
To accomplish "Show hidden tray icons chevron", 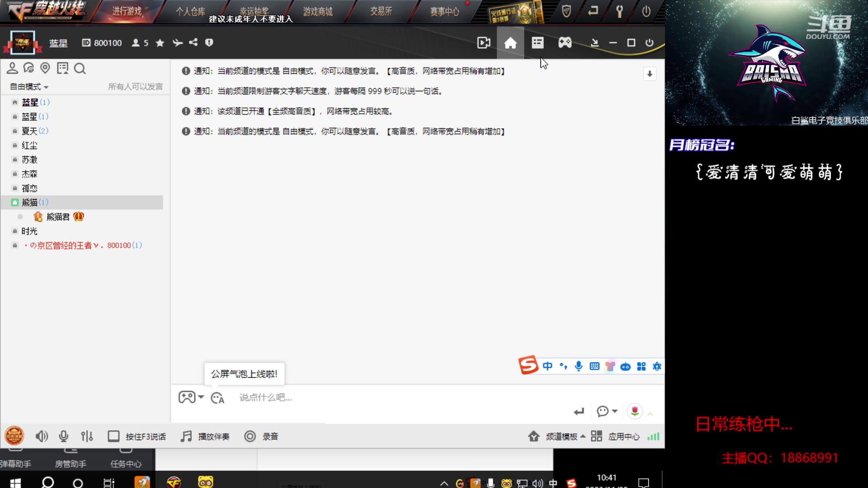I will point(444,483).
